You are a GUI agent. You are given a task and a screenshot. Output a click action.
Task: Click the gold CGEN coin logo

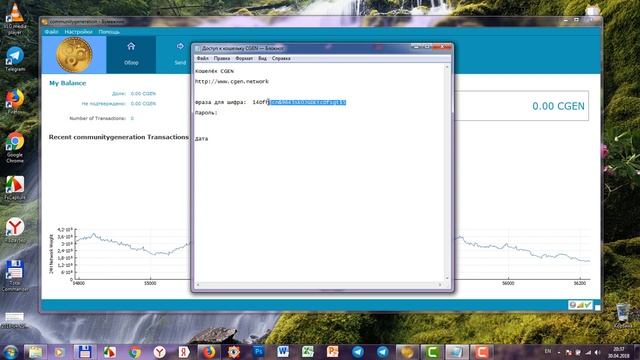click(74, 54)
